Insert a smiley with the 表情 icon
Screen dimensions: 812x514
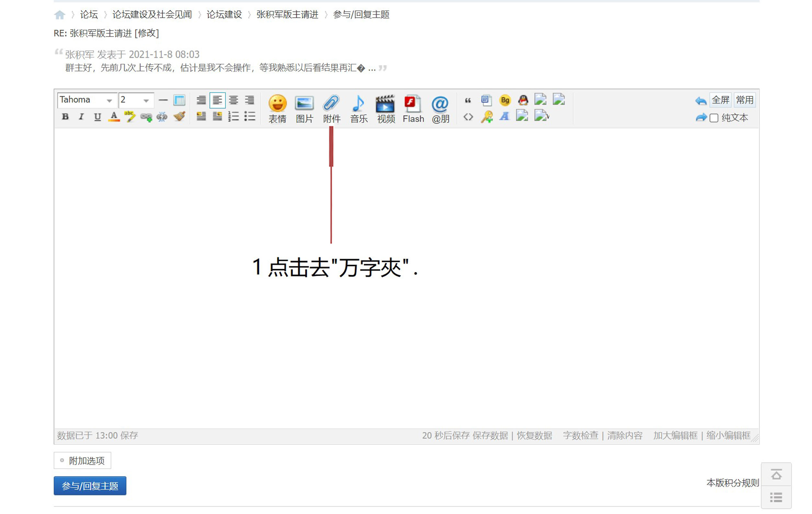click(277, 108)
